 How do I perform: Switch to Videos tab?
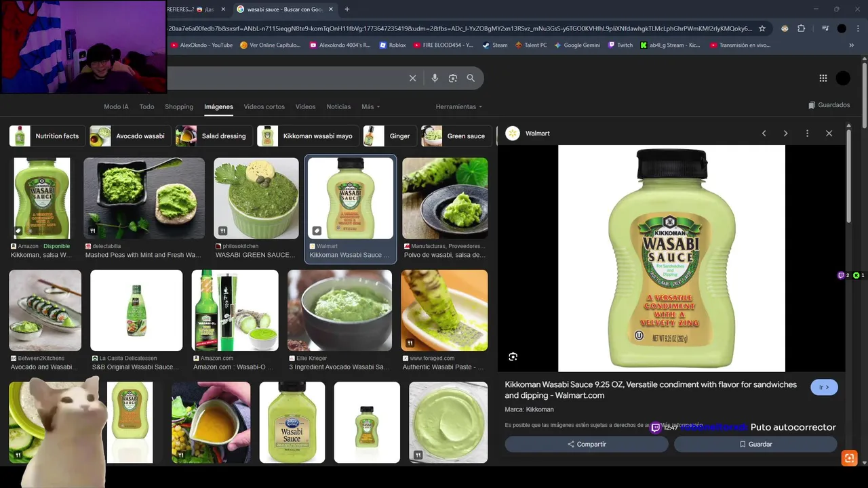[305, 106]
